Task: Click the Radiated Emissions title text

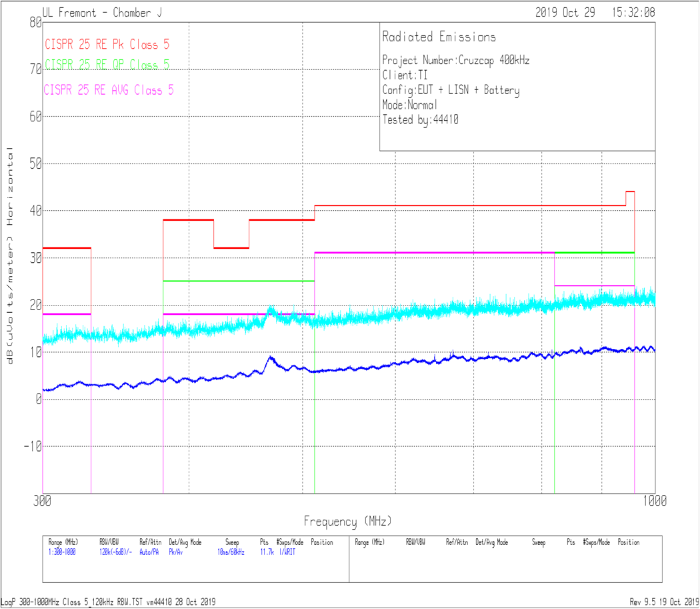Action: pyautogui.click(x=439, y=37)
